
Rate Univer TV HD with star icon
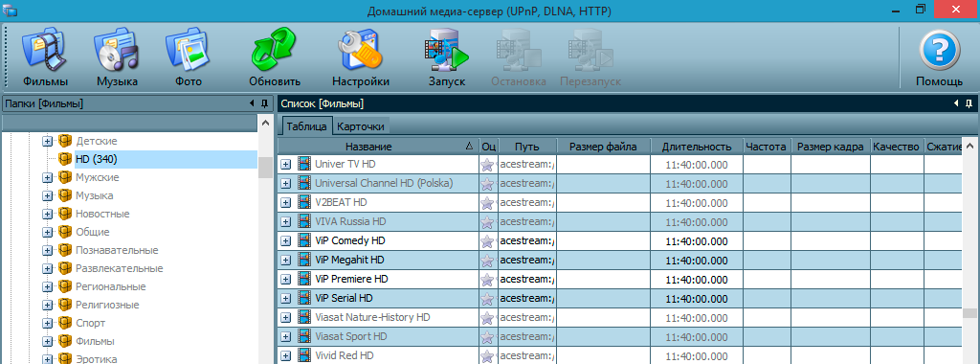487,165
